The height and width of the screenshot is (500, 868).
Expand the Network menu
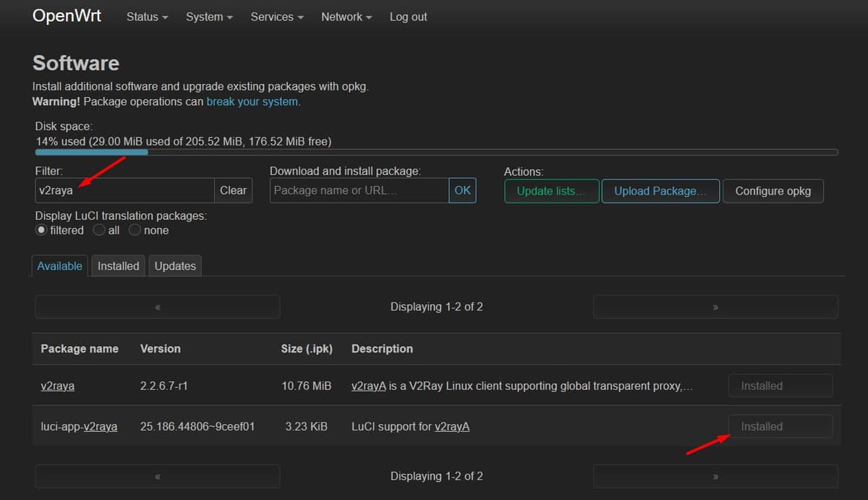click(x=345, y=17)
